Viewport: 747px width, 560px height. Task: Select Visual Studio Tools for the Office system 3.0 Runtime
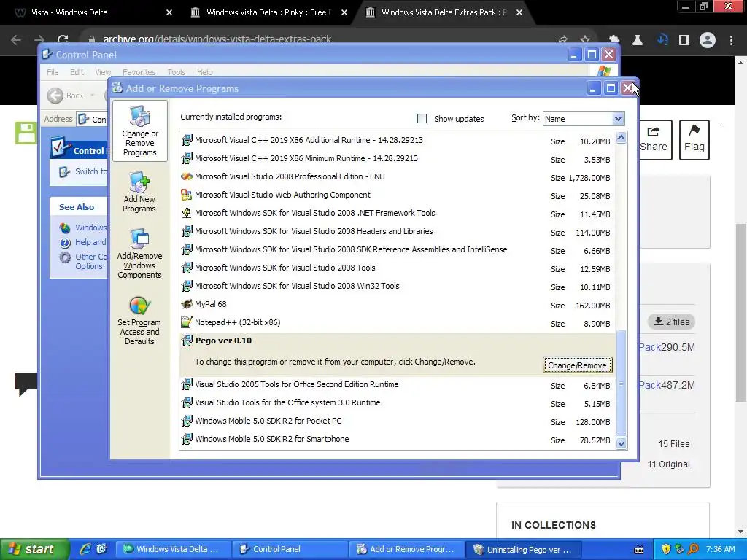(398, 402)
